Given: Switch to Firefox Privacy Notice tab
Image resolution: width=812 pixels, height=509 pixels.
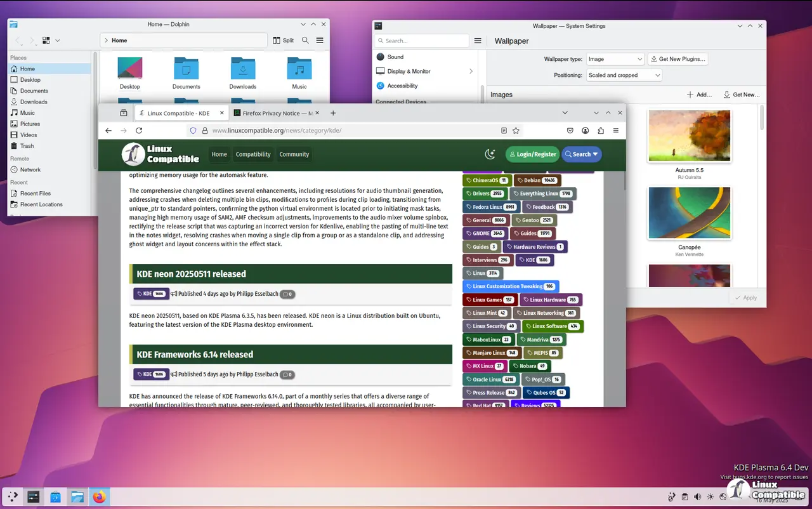Looking at the screenshot, I should pyautogui.click(x=273, y=113).
